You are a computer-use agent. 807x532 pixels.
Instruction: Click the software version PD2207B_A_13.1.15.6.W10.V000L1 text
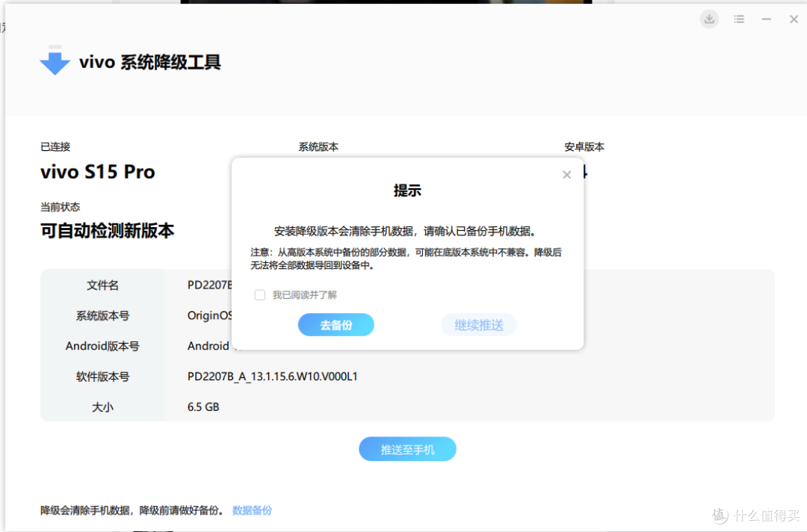[272, 377]
